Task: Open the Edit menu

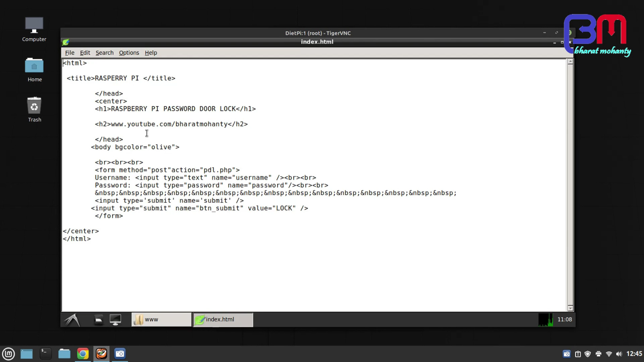Action: (x=85, y=53)
